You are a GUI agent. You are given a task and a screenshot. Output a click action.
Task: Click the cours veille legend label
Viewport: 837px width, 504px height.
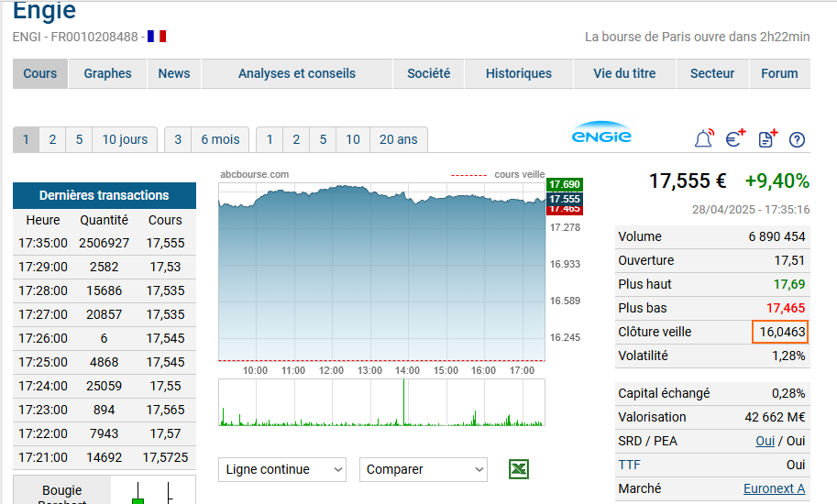click(520, 174)
